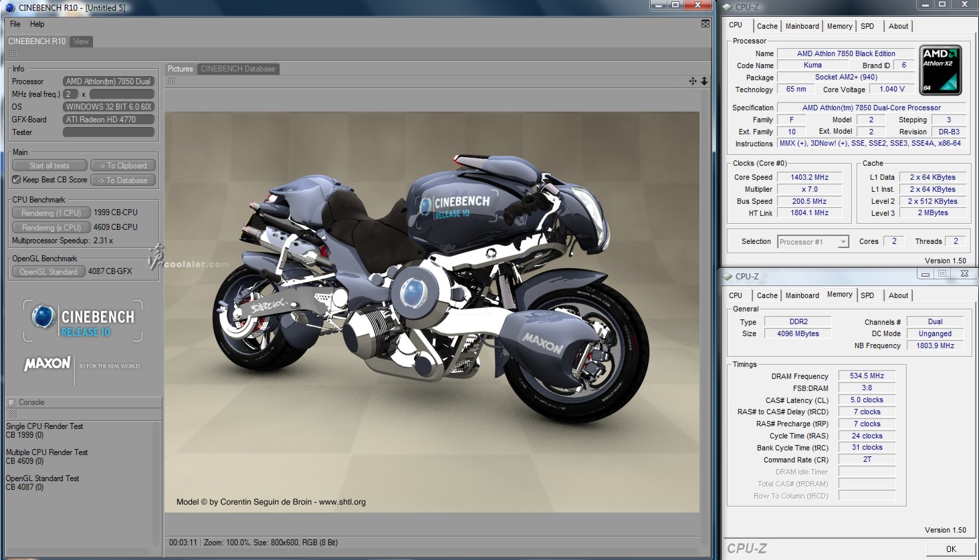Click the DRAM Frequency value 534.5 MHz

[867, 376]
